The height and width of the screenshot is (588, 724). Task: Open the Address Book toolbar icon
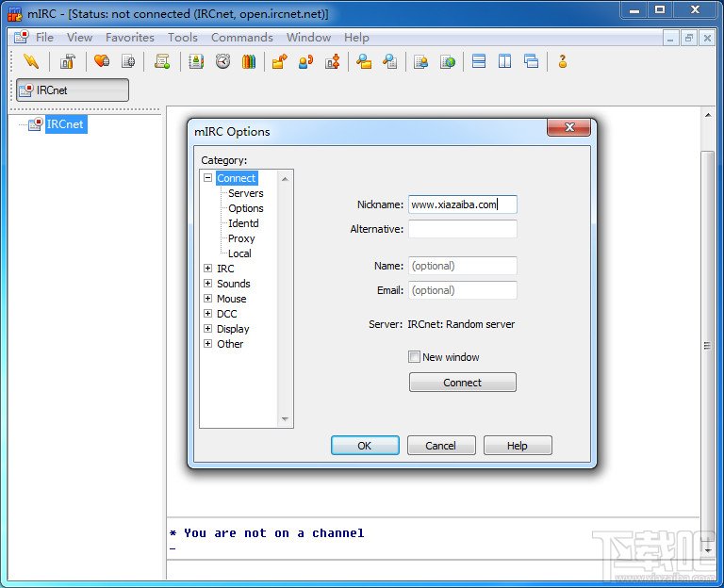point(196,61)
